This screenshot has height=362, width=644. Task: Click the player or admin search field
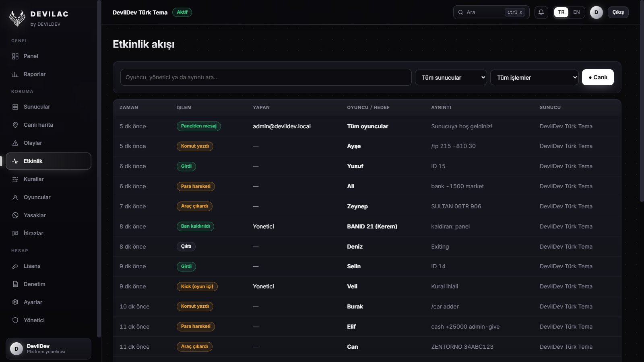[x=266, y=77]
